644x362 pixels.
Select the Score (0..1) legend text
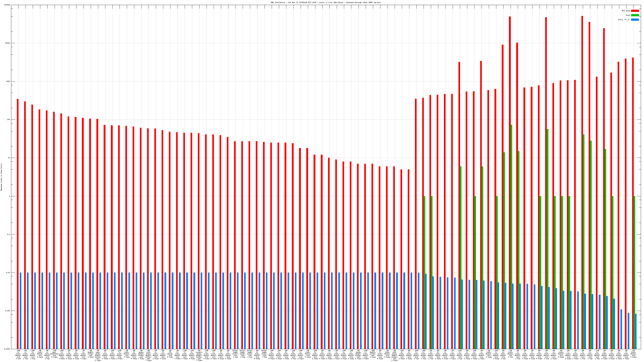(624, 20)
